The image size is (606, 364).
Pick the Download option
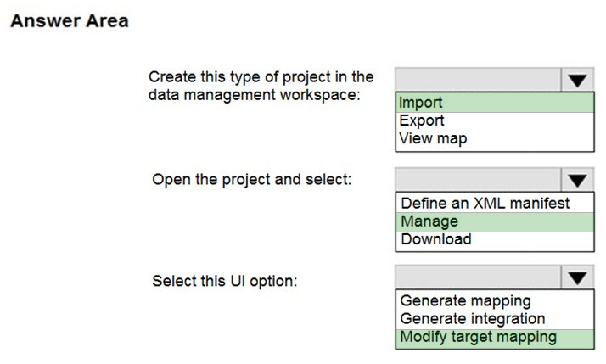pos(495,240)
